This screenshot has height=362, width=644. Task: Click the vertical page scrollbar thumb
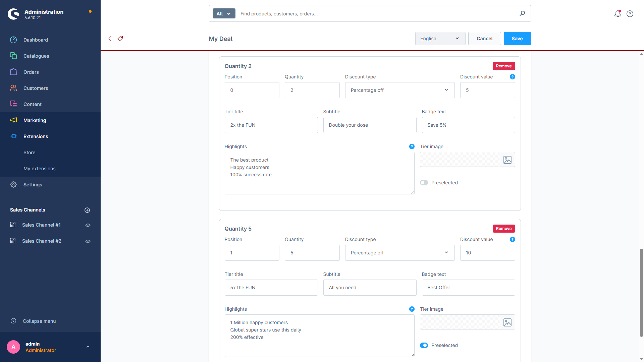point(641,292)
